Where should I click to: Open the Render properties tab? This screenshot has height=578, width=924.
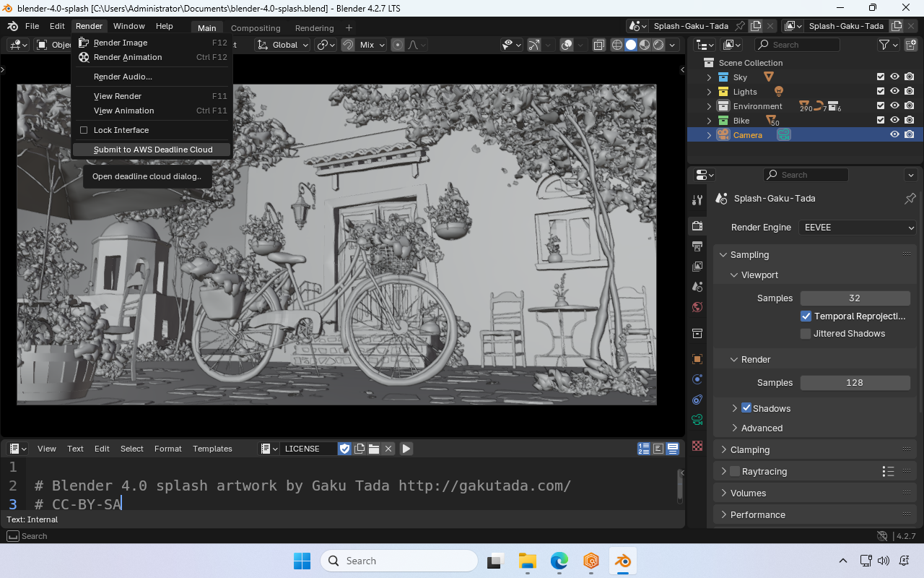pos(697,226)
